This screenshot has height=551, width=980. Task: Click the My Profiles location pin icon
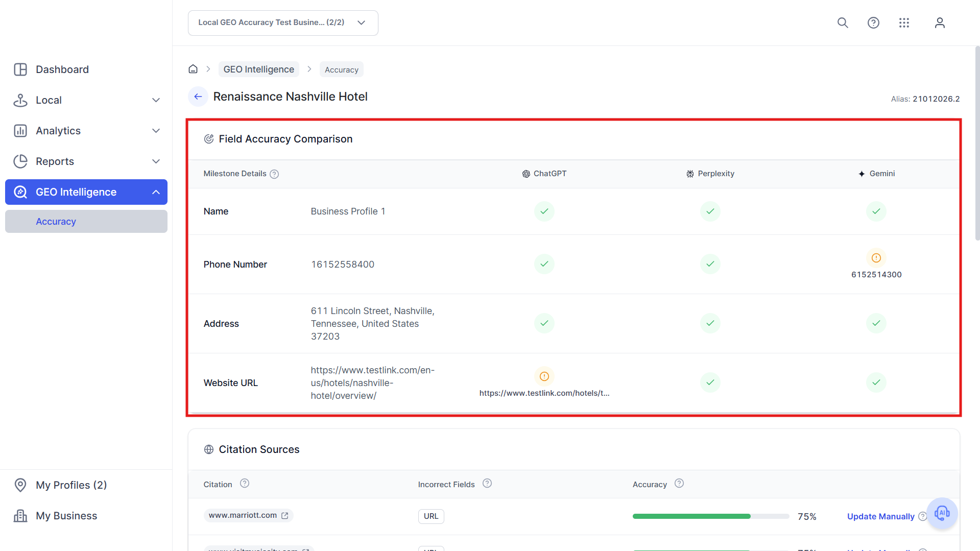pyautogui.click(x=20, y=485)
